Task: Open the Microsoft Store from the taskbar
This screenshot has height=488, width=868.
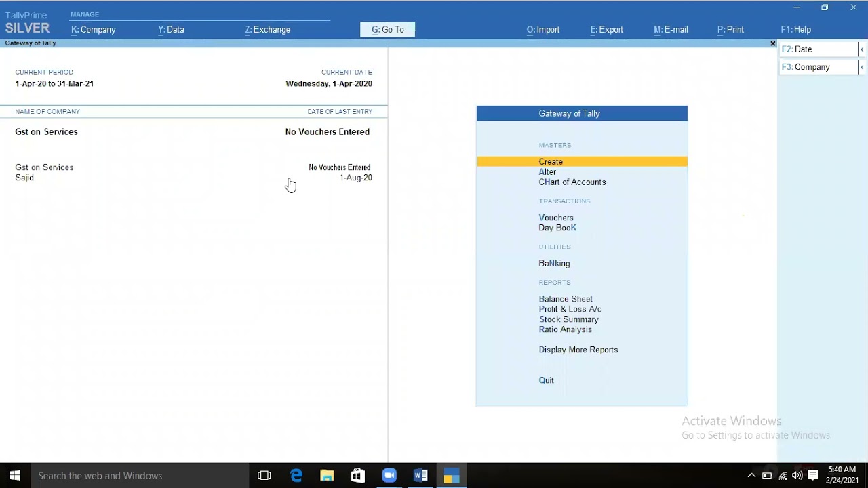Action: tap(358, 476)
